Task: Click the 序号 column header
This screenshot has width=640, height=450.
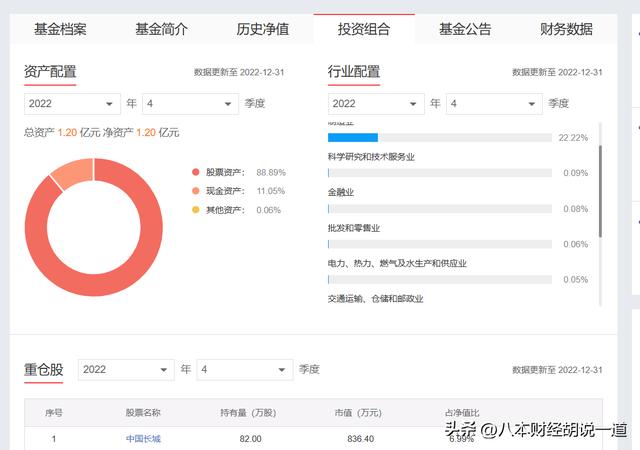Action: tap(54, 413)
